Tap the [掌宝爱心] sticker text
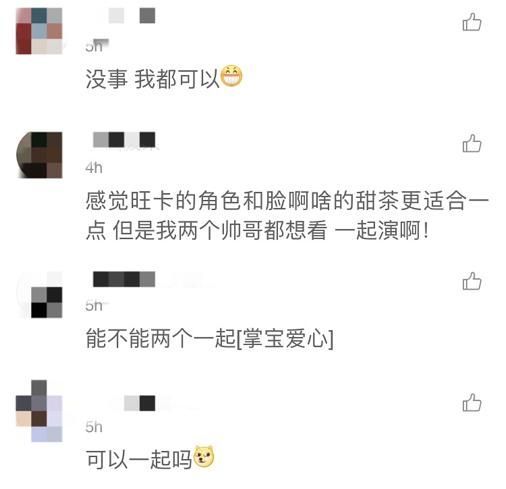This screenshot has height=489, width=506. point(285,338)
